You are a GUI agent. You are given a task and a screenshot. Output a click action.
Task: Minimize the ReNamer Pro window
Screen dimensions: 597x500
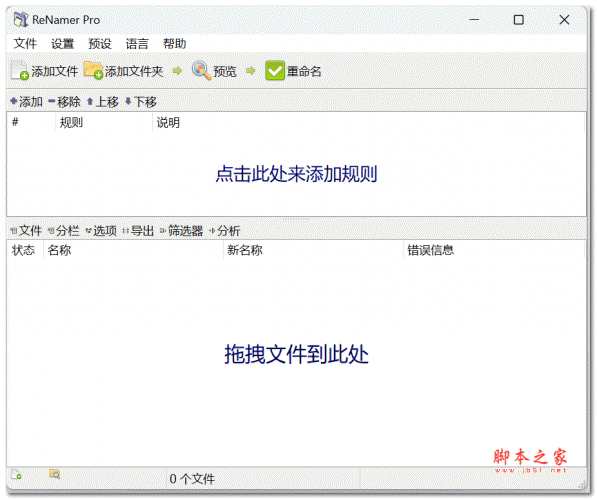click(474, 20)
